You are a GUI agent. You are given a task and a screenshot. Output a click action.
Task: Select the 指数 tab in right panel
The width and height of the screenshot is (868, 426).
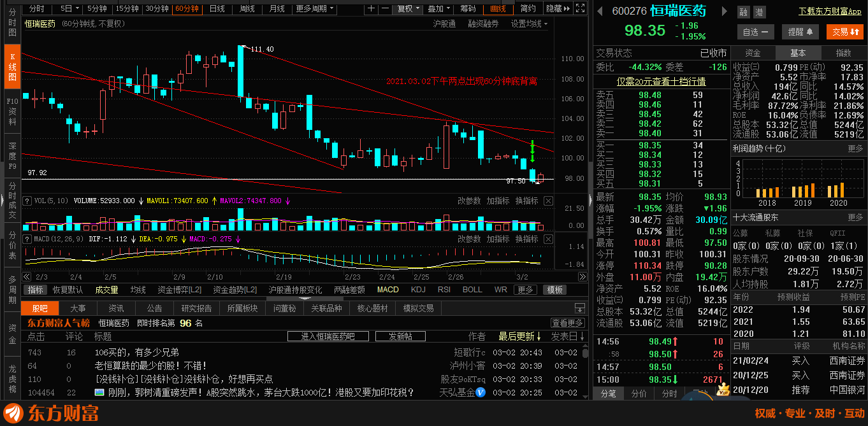(843, 53)
